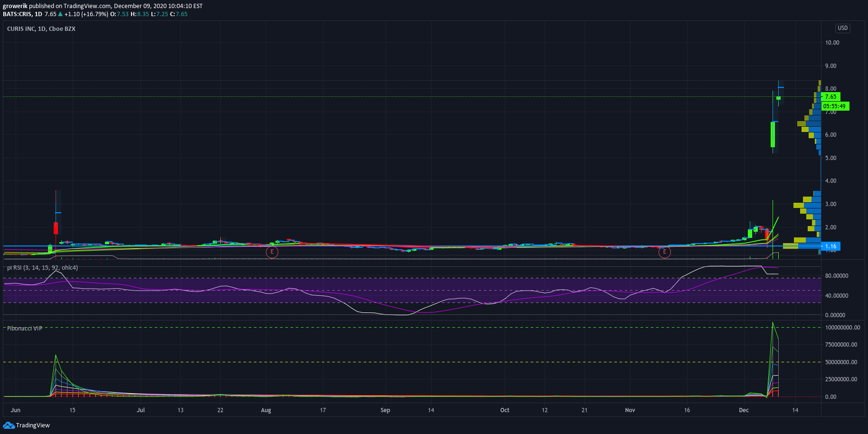Screen dimensions: 868x434
Task: Click the 25000000.00 Fibonacci axis label
Action: coord(841,379)
